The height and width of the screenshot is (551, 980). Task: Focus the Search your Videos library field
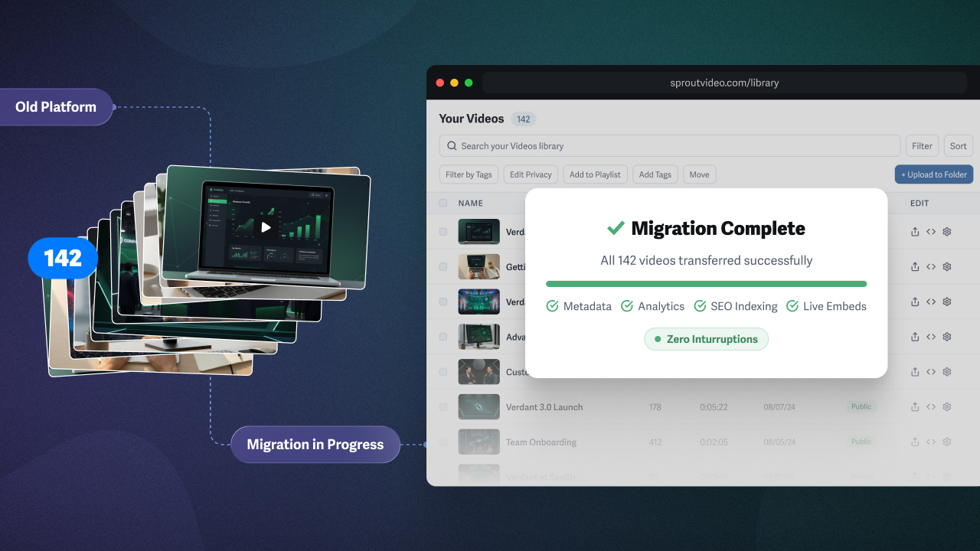pyautogui.click(x=670, y=146)
